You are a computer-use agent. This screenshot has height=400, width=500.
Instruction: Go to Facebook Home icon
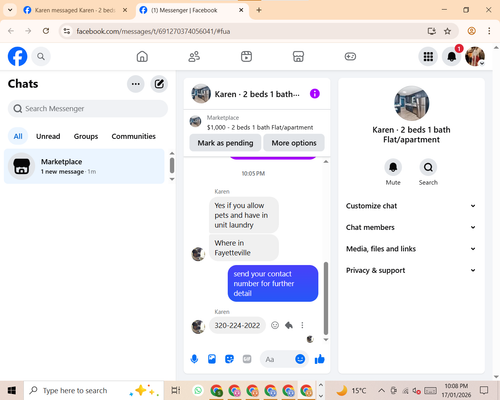(x=142, y=56)
